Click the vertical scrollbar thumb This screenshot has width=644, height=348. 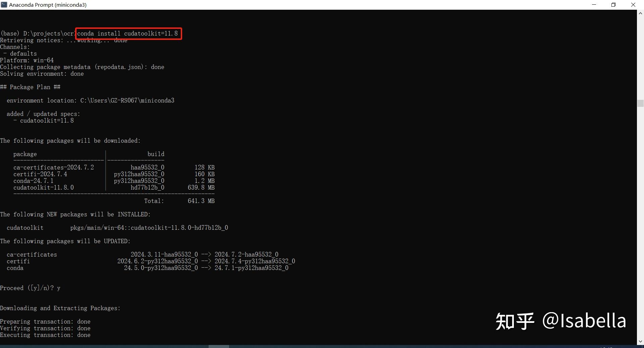[x=640, y=103]
